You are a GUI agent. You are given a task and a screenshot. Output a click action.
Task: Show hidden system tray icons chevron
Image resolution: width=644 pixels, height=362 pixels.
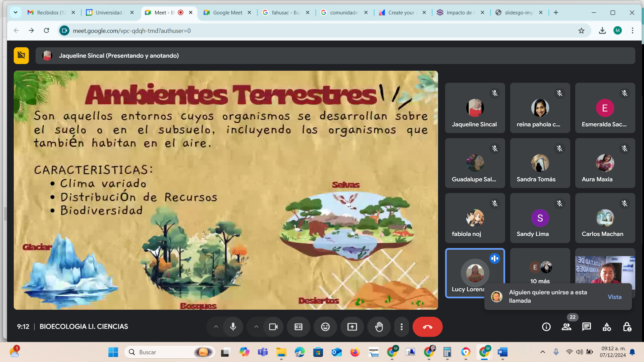pos(542,352)
